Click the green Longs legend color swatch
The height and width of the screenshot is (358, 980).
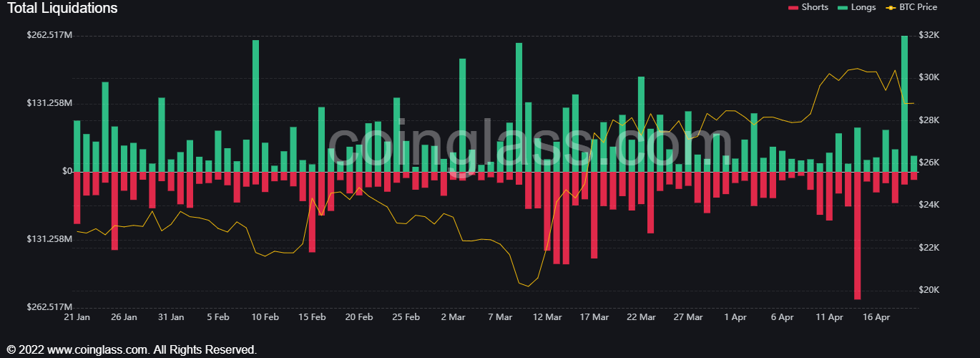843,7
